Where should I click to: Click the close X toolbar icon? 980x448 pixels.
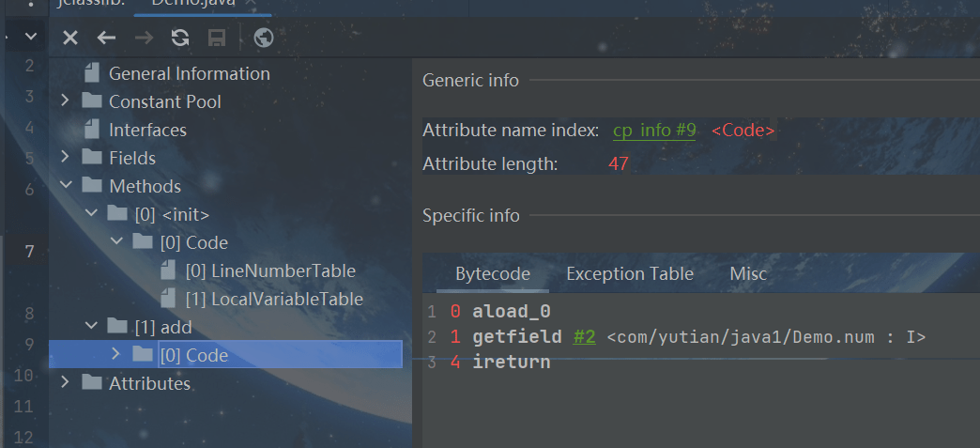pos(69,38)
